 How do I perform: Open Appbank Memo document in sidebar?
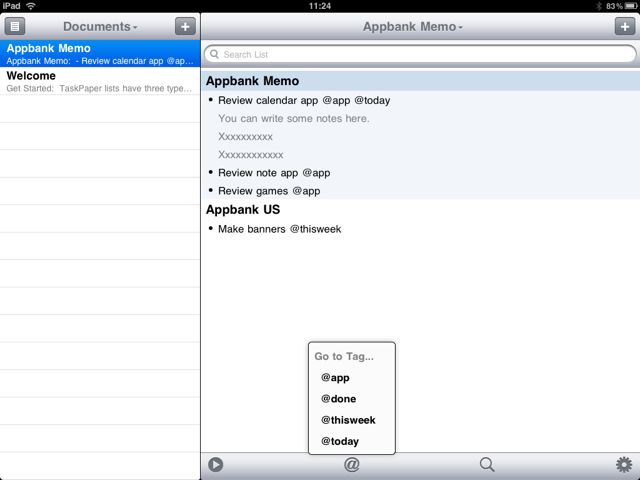pos(100,53)
